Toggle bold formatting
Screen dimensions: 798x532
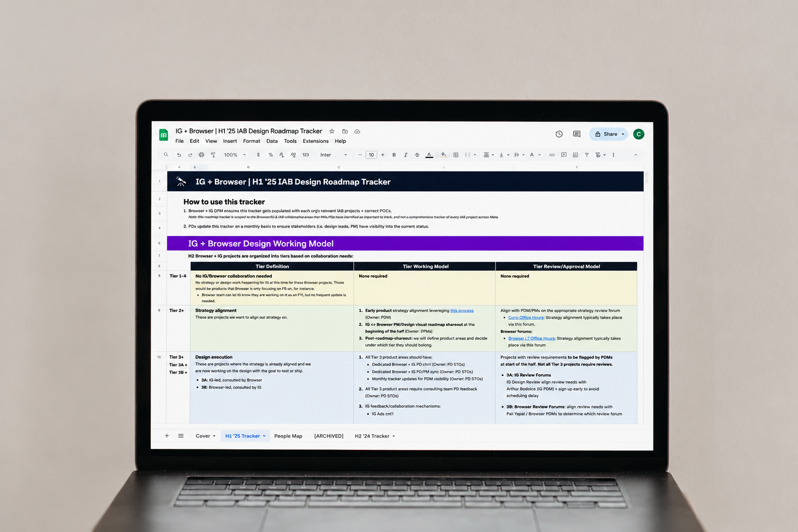394,155
